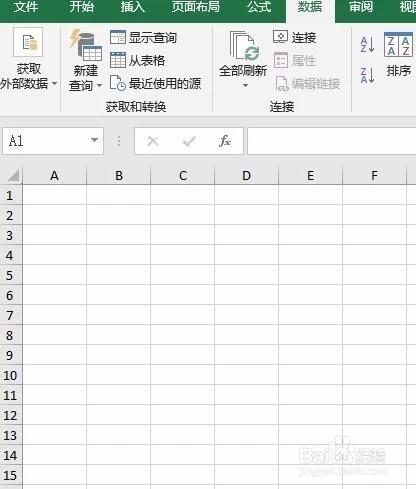Image resolution: width=416 pixels, height=489 pixels.
Task: Switch to the 审阅 ribbon tab
Action: coord(361,7)
